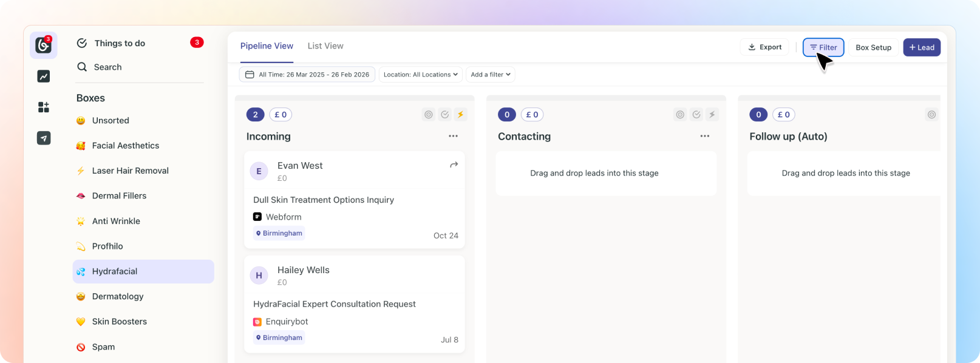Click the red badge showing 3 tasks
This screenshot has width=980, height=363.
[x=197, y=42]
